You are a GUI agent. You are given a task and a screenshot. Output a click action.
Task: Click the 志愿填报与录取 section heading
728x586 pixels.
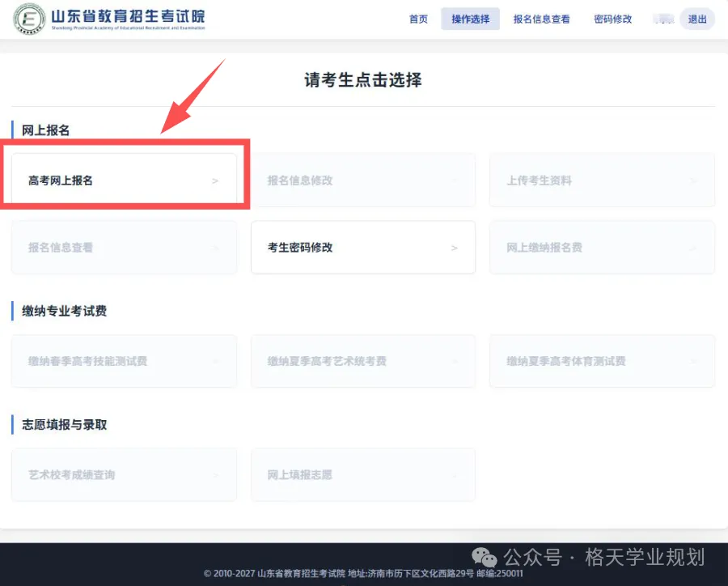click(x=64, y=425)
